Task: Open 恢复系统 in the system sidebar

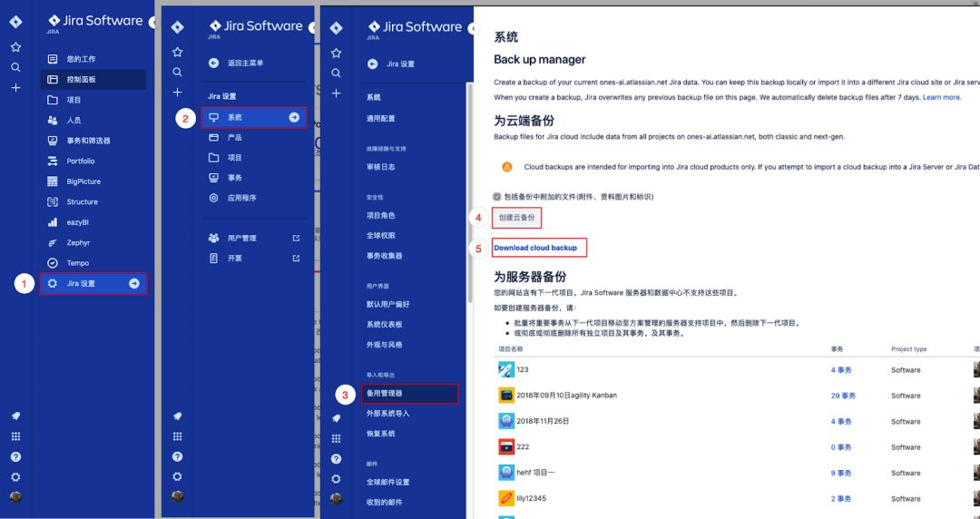Action: pos(380,434)
